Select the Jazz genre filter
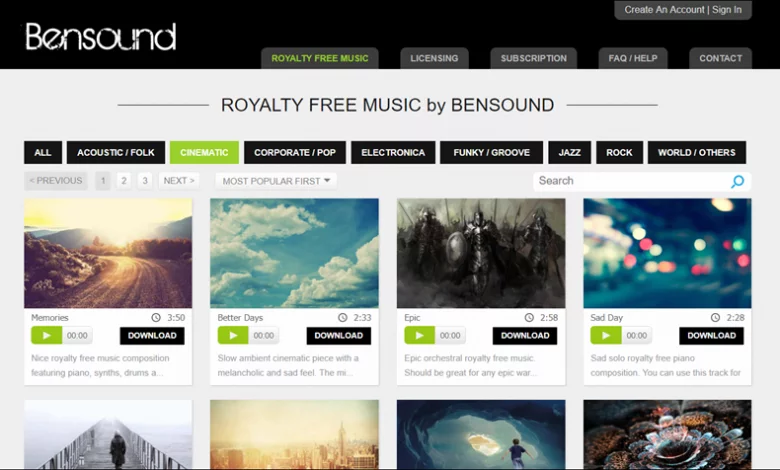Image resolution: width=780 pixels, height=470 pixels. coord(570,152)
